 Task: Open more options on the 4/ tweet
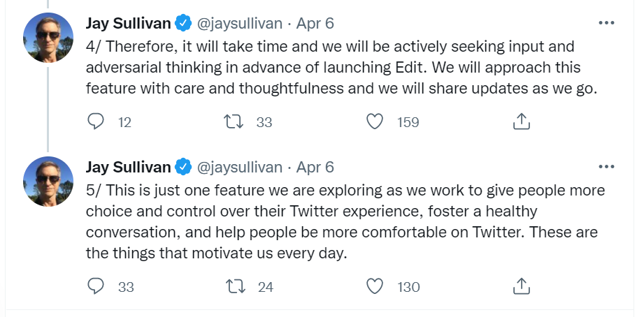[x=607, y=23]
